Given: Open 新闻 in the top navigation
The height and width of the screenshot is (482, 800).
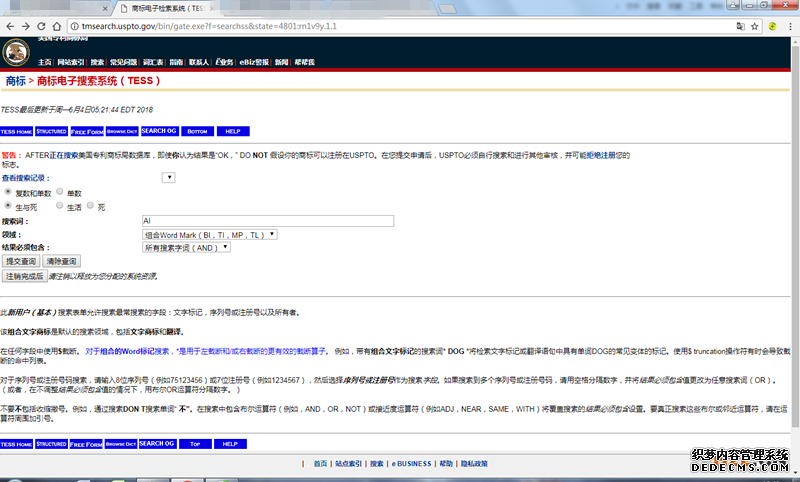Looking at the screenshot, I should (282, 62).
